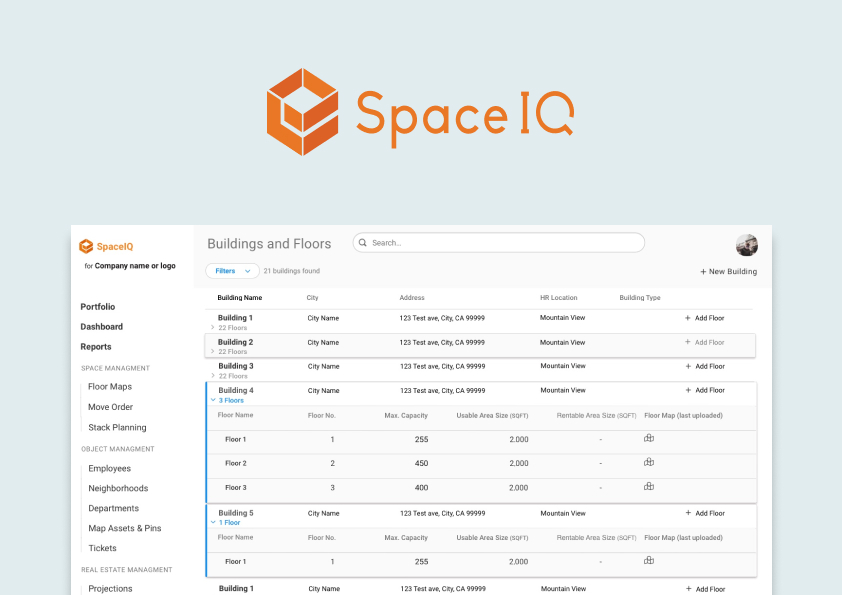Open the Filters dropdown
This screenshot has width=842, height=595.
231,271
